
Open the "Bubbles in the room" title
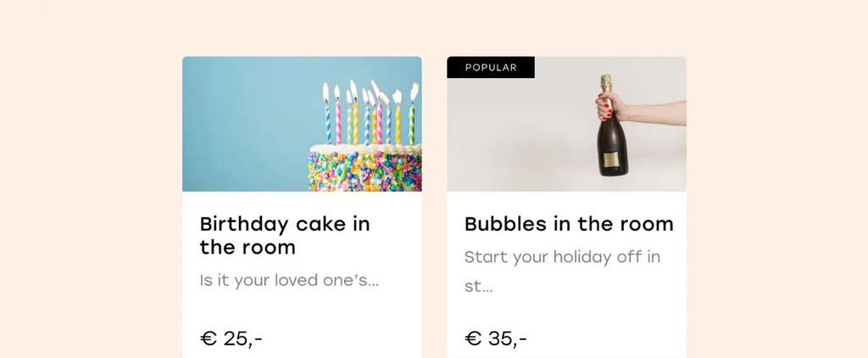click(x=569, y=224)
